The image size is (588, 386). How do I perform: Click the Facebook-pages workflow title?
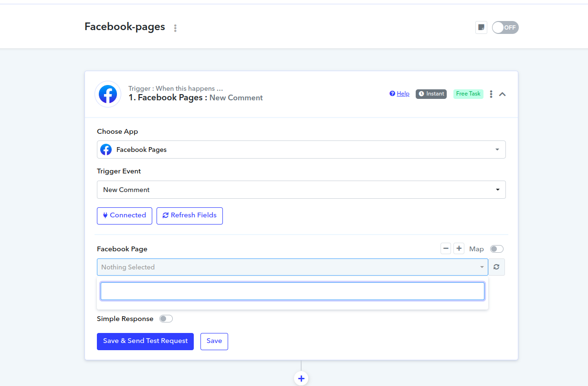coord(125,27)
